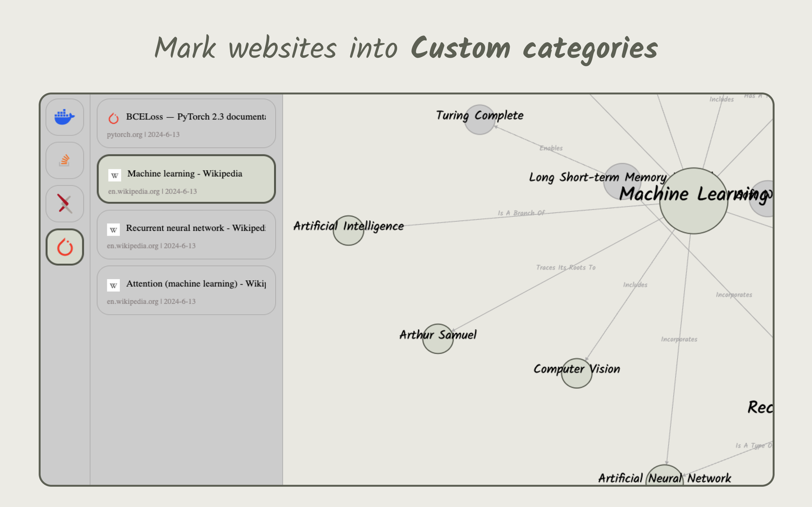Open the Docker category icon
812x507 pixels.
tap(64, 117)
